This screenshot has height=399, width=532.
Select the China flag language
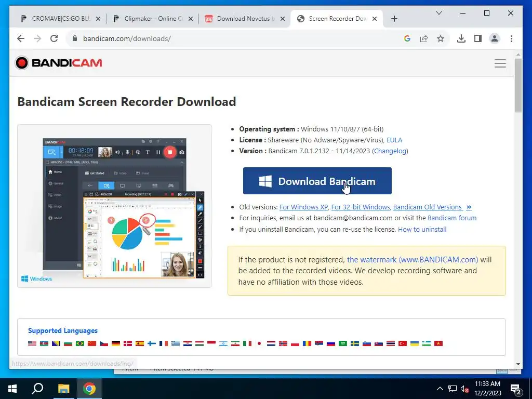pyautogui.click(x=92, y=343)
